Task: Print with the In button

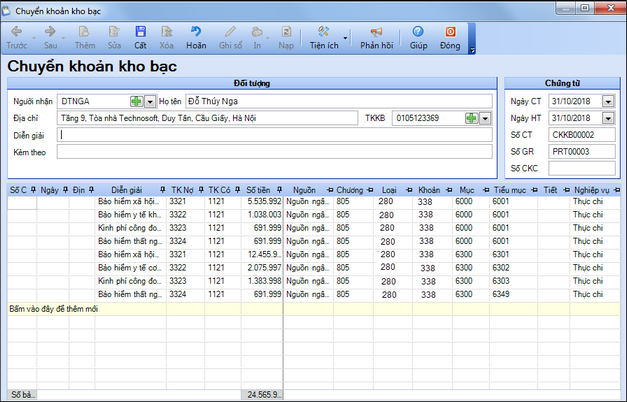Action: 257,38
